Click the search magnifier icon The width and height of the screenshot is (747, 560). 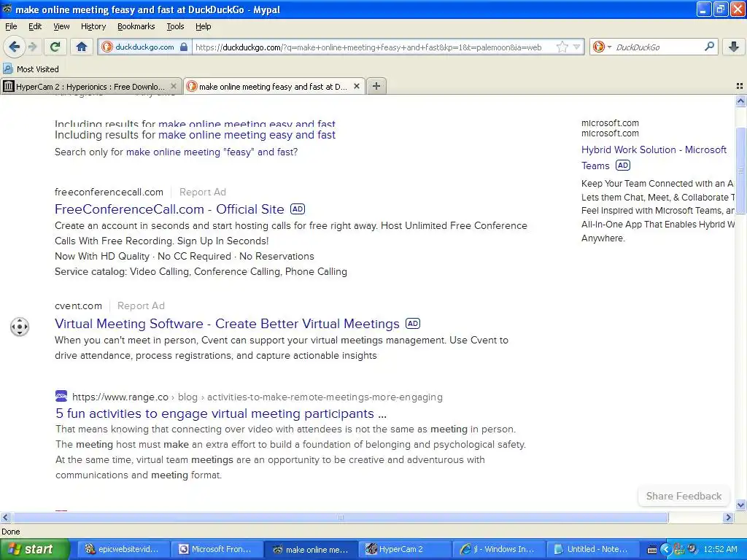coord(709,47)
